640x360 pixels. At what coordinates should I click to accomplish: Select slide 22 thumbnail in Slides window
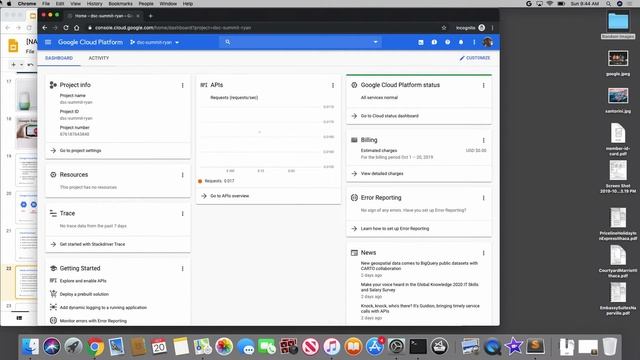pyautogui.click(x=27, y=282)
